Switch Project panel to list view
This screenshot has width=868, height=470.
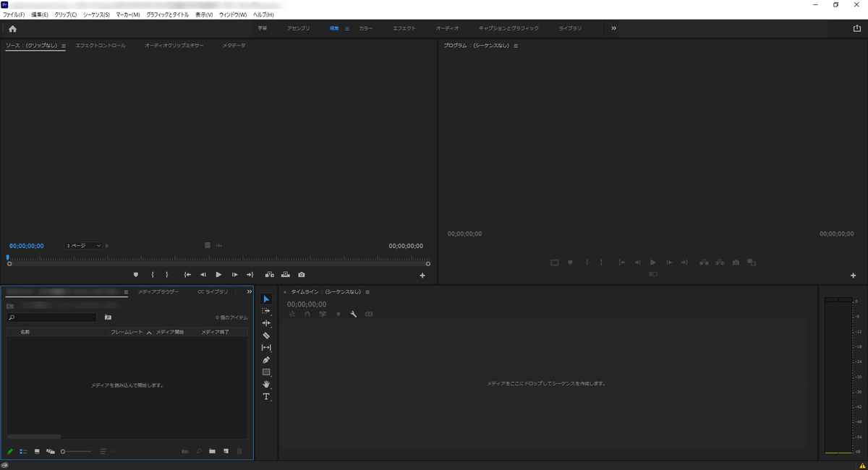coord(23,451)
